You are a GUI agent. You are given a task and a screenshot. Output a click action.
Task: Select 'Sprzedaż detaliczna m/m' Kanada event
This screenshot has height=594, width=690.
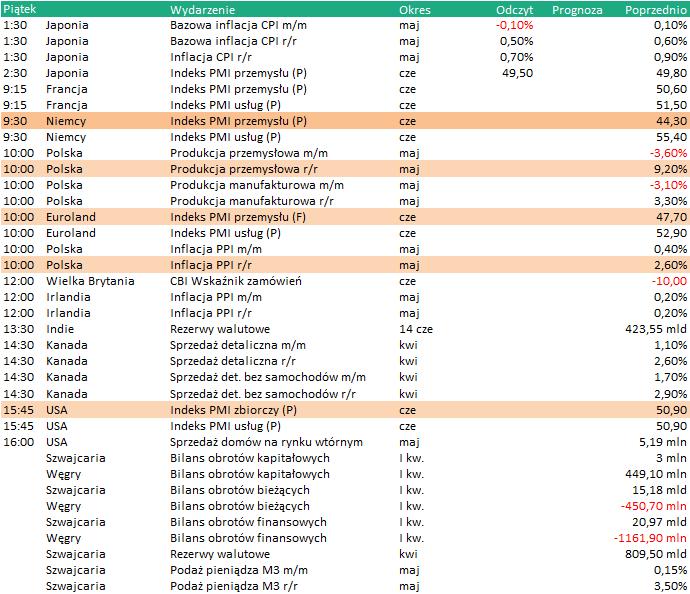(238, 345)
